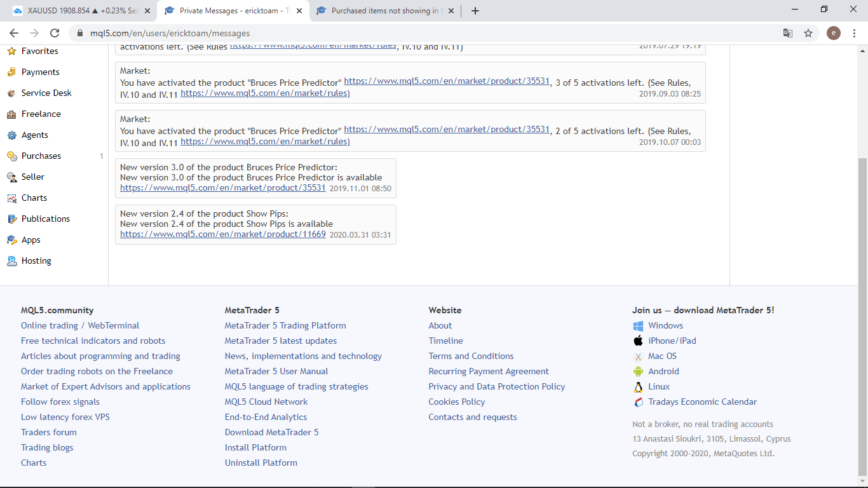Open product link in 2019.09.03 message
Screen dimensions: 868x488
[447, 81]
